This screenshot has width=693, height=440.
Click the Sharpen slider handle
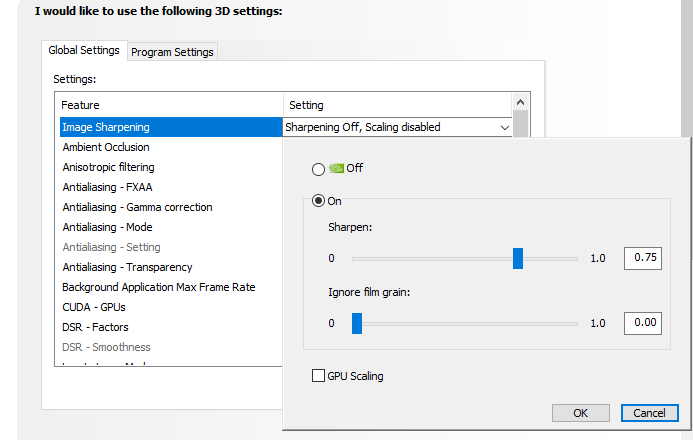click(x=518, y=258)
